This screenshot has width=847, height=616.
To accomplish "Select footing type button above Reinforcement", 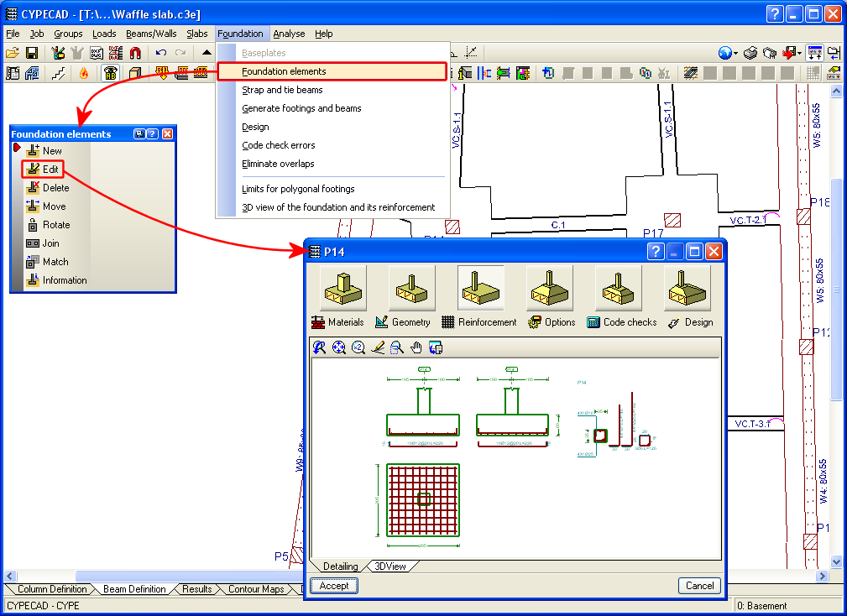I will click(481, 288).
